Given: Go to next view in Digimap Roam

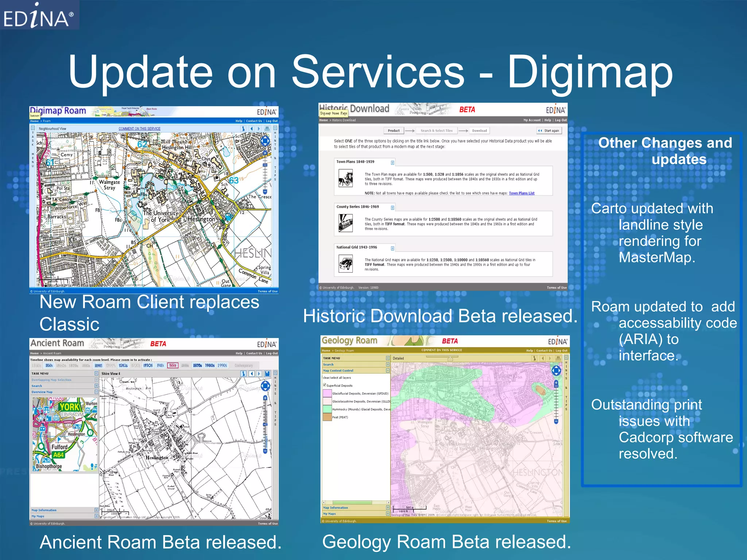Looking at the screenshot, I should pos(259,128).
